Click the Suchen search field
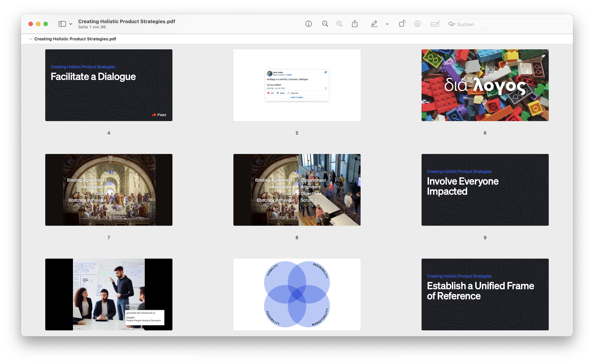594x364 pixels. (x=511, y=24)
